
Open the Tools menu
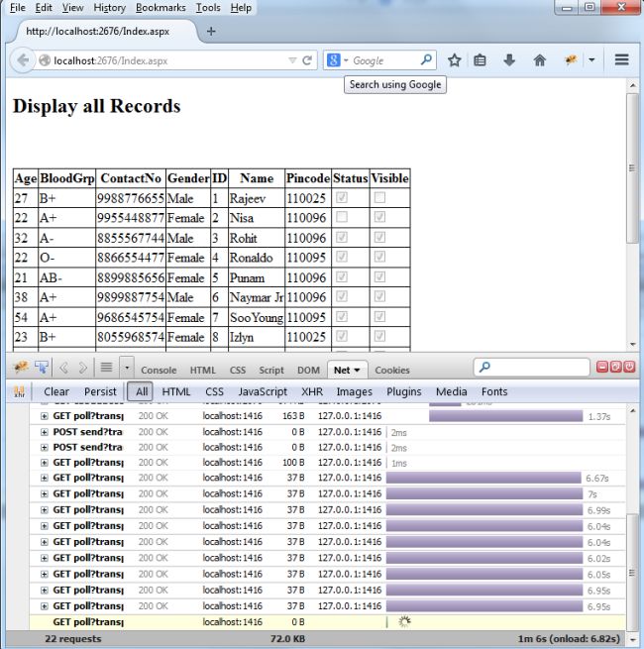tap(208, 8)
